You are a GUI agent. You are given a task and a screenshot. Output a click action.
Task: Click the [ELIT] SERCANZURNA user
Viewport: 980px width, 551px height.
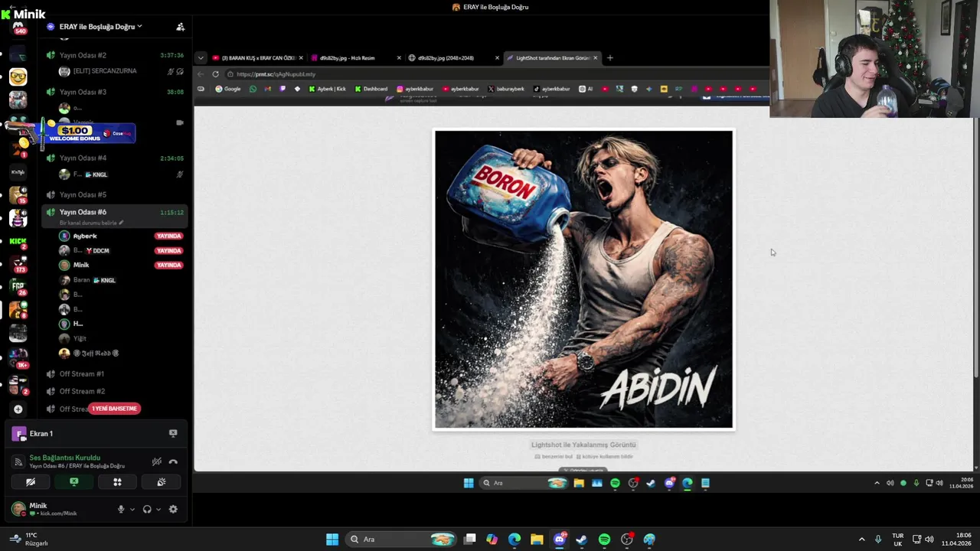tap(105, 71)
